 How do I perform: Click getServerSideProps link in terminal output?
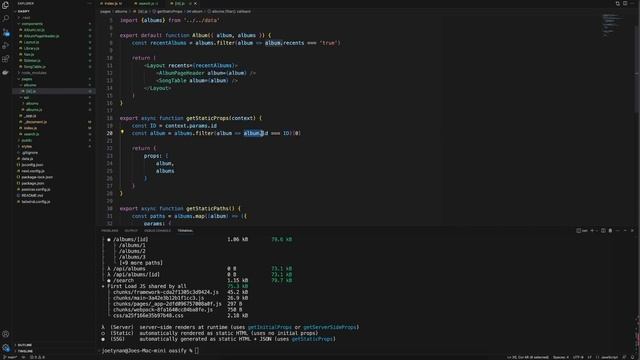329,327
